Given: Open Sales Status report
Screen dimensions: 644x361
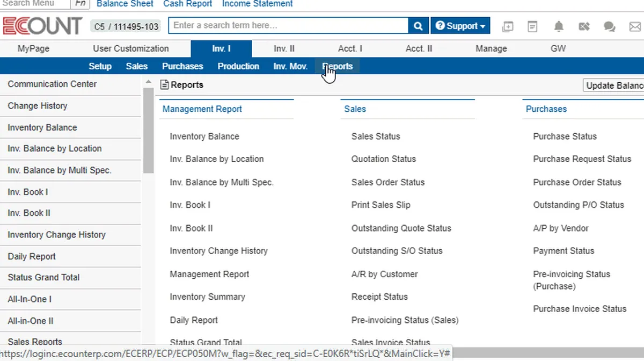Looking at the screenshot, I should 376,136.
